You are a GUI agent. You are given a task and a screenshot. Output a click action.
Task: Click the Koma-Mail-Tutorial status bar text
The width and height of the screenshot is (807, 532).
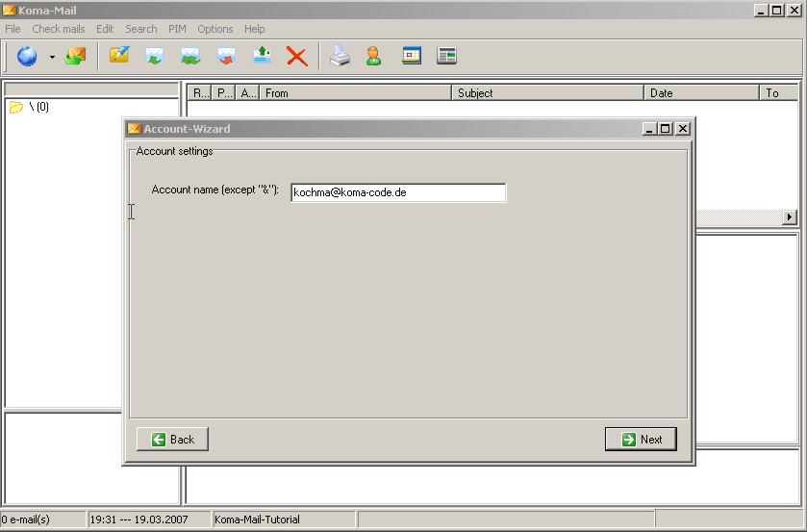[257, 519]
